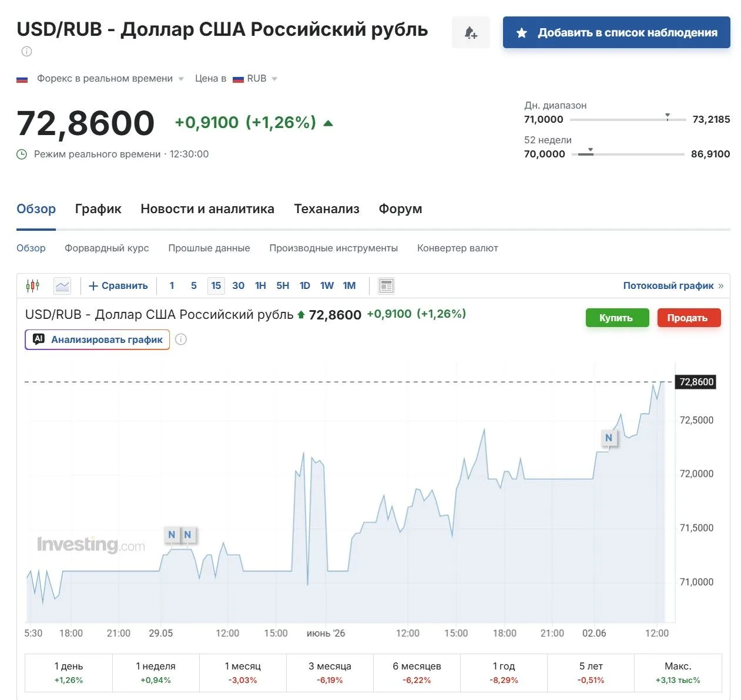Image resolution: width=741 pixels, height=700 pixels.
Task: Click the second N news marker near 29.05
Action: [x=188, y=535]
